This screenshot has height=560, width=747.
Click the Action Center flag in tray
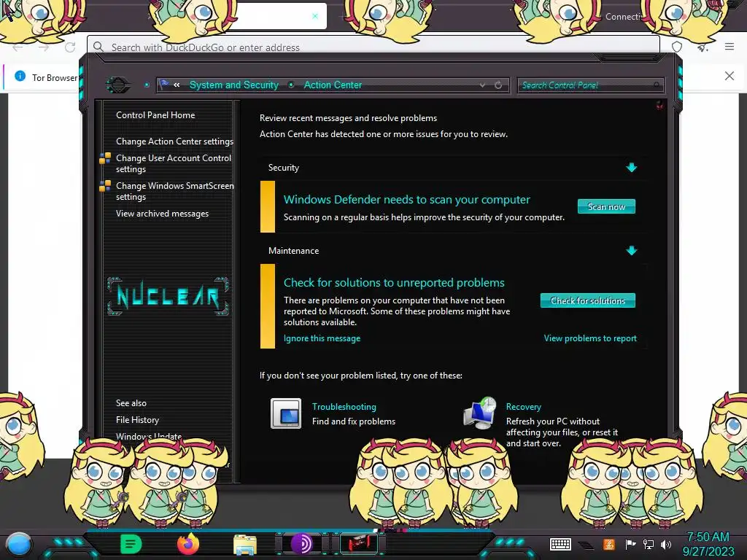(630, 544)
